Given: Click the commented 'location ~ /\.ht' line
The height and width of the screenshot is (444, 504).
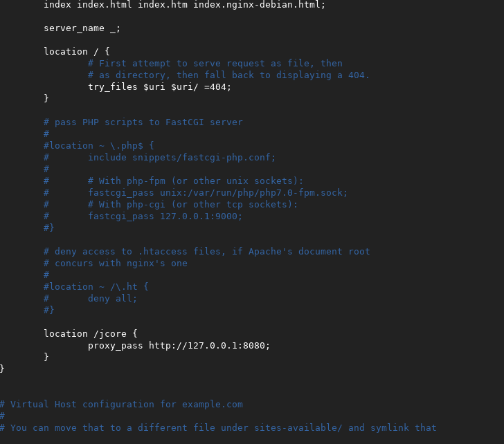Looking at the screenshot, I should 96,287.
